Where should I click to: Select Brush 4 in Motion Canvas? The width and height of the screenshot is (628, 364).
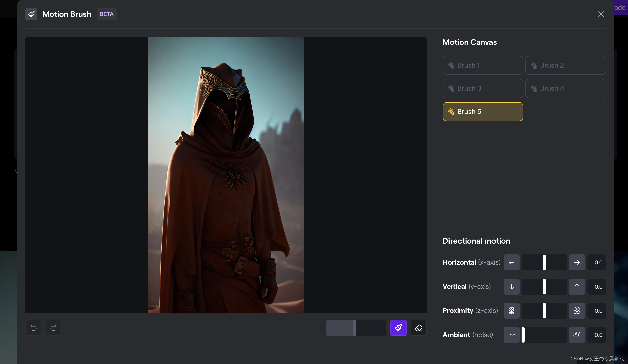point(565,88)
